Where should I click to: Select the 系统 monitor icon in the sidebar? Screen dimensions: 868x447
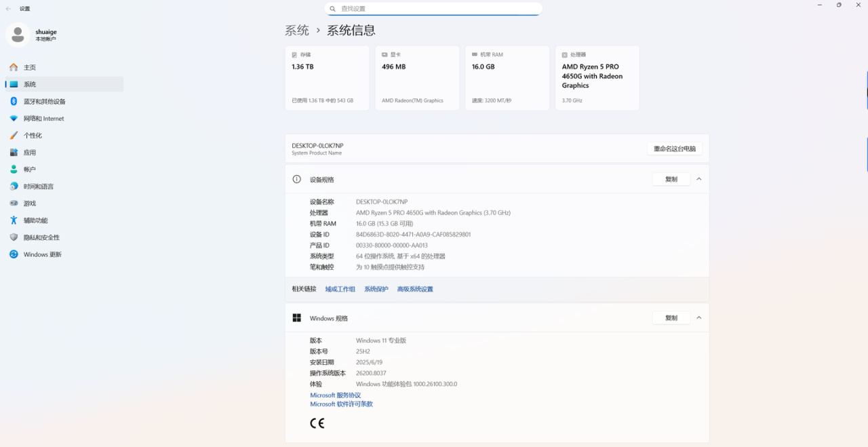pyautogui.click(x=14, y=84)
